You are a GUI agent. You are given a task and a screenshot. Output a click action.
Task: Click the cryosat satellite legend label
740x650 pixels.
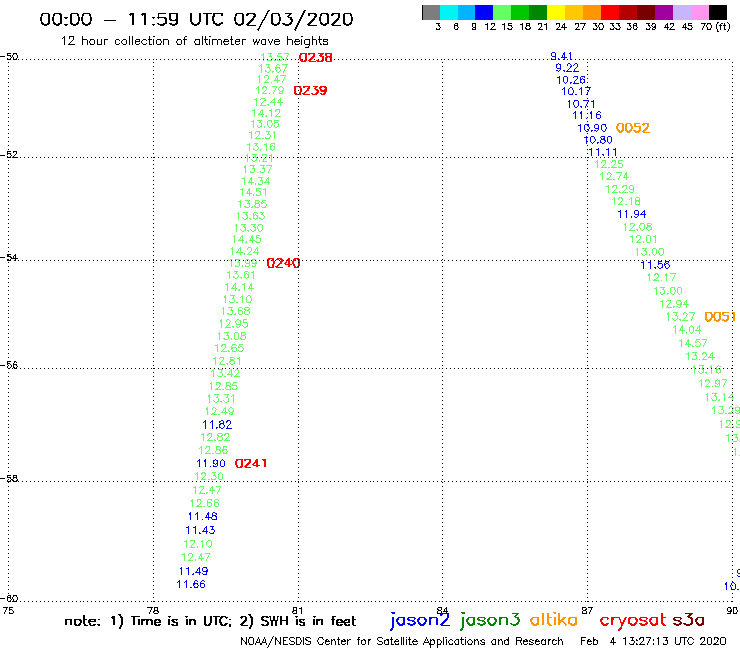(x=632, y=621)
